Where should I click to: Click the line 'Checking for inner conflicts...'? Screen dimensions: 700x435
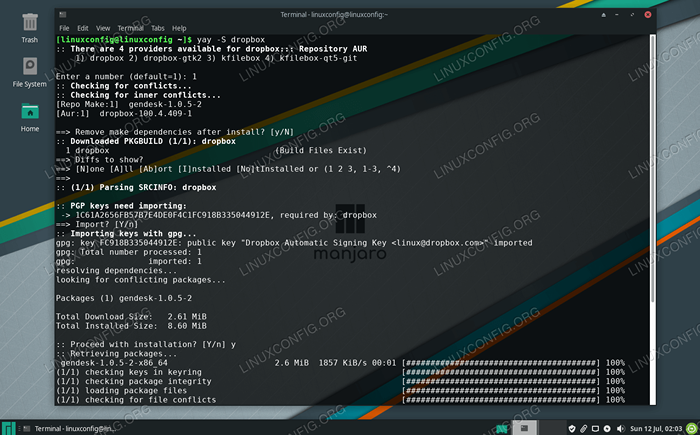pos(138,95)
